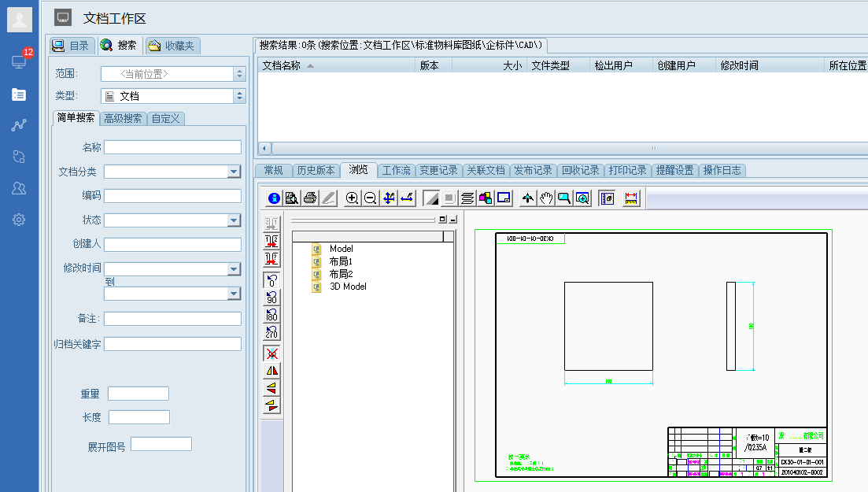
Task: Open the 历史版本 tab
Action: [316, 170]
